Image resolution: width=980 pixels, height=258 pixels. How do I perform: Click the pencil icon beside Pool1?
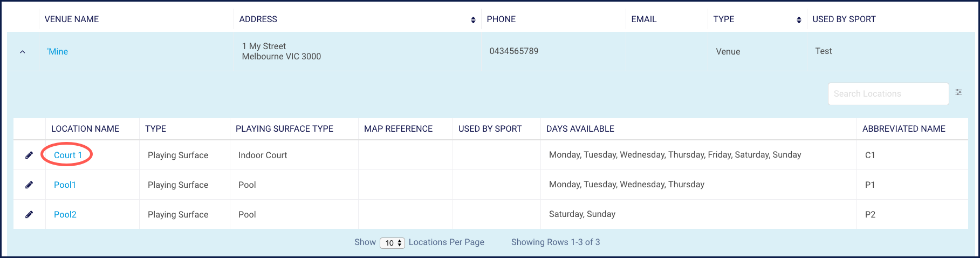tap(29, 185)
